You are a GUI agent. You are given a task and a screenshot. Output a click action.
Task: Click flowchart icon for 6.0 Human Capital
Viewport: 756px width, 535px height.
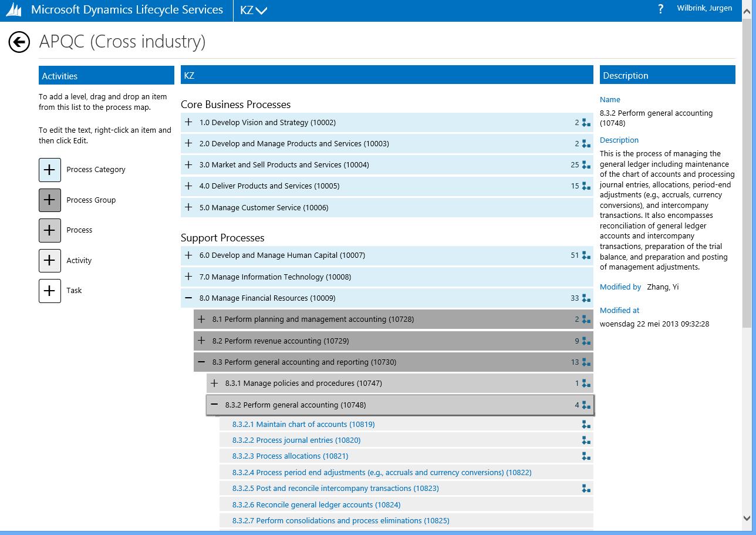click(x=586, y=255)
